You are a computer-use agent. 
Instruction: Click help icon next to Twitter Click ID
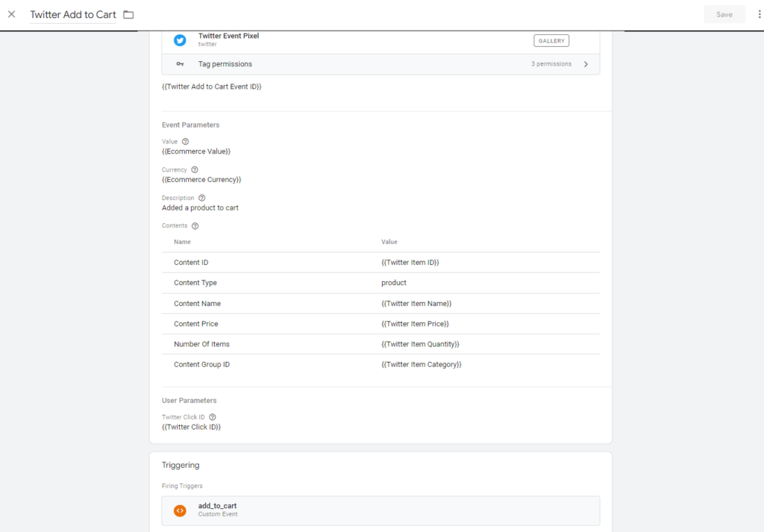click(213, 417)
